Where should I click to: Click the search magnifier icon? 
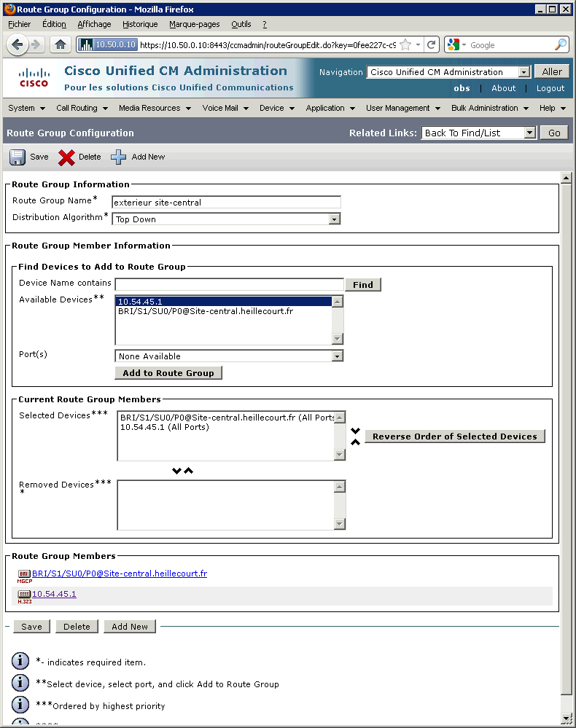coord(561,44)
